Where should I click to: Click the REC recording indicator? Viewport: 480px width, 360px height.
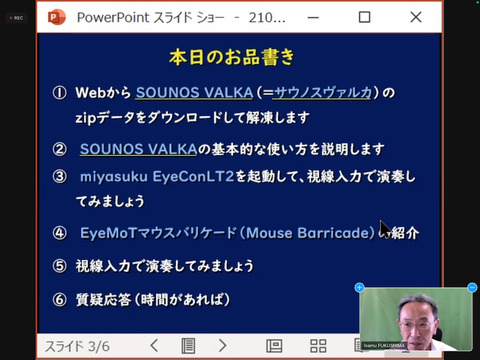tap(16, 18)
